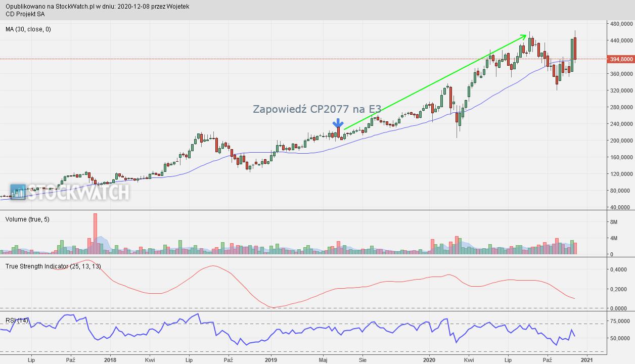This screenshot has height=364, width=635.
Task: Click the 75,0000 RSI axis label
Action: point(621,321)
